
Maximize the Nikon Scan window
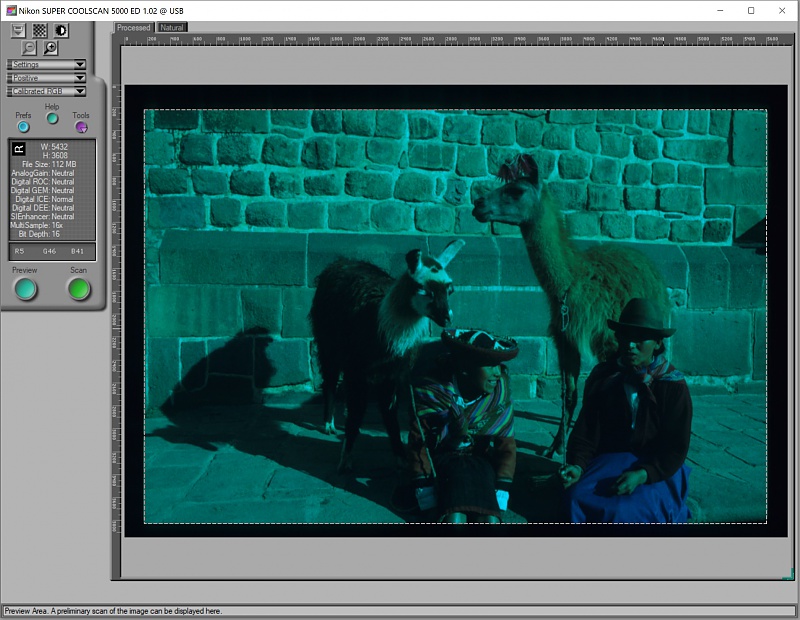click(x=751, y=10)
